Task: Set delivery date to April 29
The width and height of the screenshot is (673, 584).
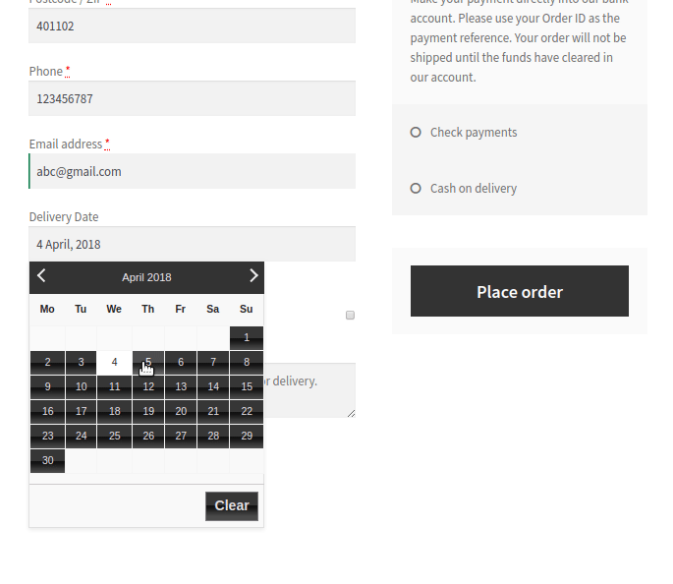Action: [x=246, y=436]
